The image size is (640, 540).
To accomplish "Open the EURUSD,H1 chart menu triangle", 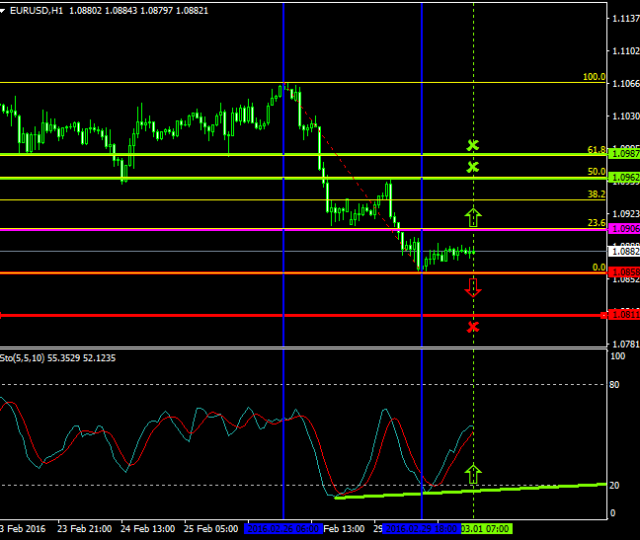I will click(x=5, y=9).
